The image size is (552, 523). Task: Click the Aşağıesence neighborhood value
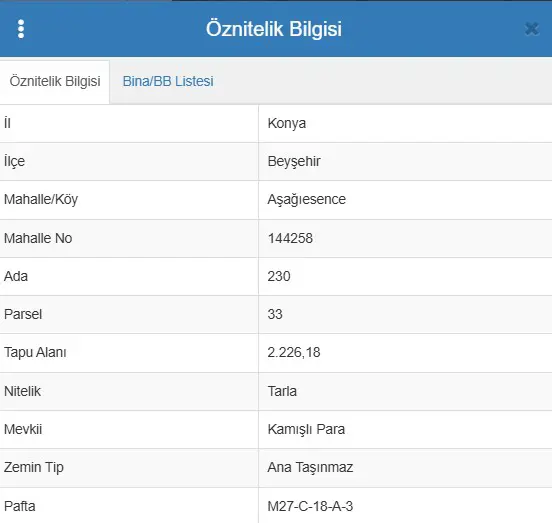(307, 200)
